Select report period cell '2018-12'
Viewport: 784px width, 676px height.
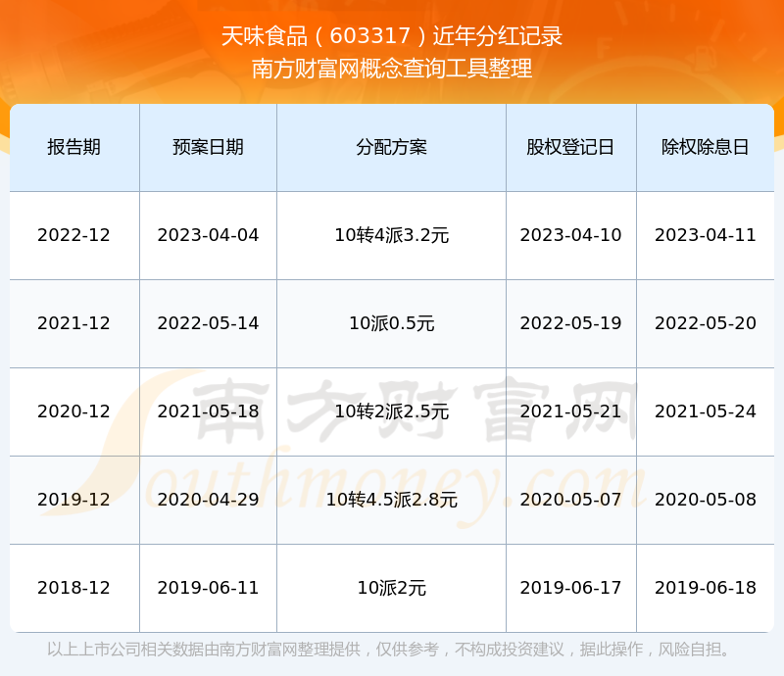pyautogui.click(x=74, y=588)
